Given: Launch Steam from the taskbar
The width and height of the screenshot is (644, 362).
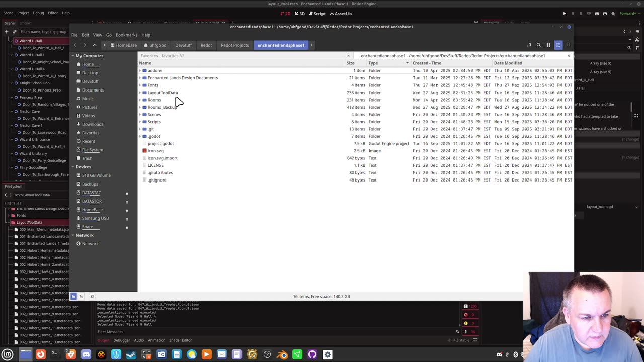Looking at the screenshot, I should 131,354.
